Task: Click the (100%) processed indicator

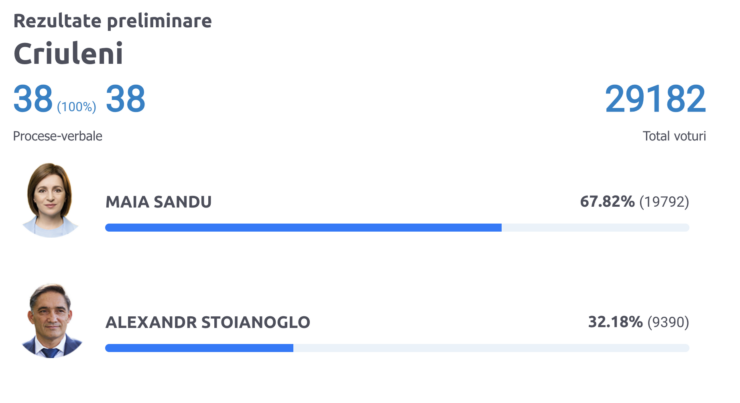Action: pos(76,107)
